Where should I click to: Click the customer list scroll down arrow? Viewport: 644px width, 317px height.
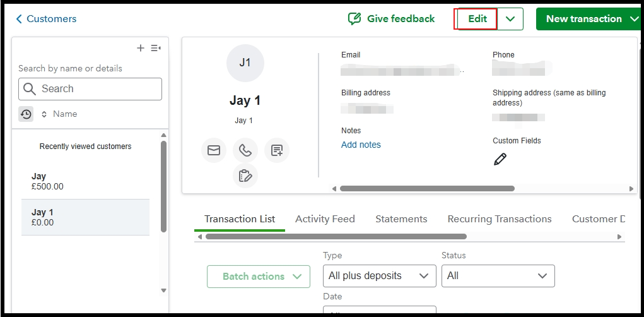tap(163, 290)
